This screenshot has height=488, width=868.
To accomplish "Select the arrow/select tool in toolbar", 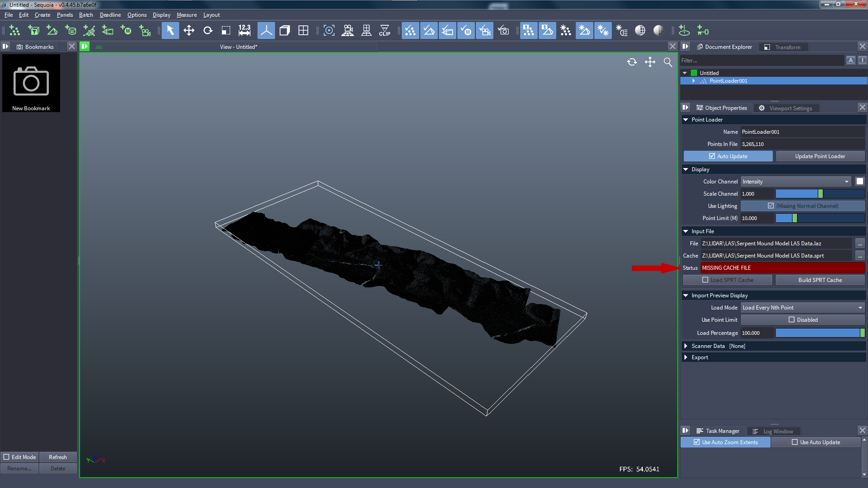I will (170, 31).
